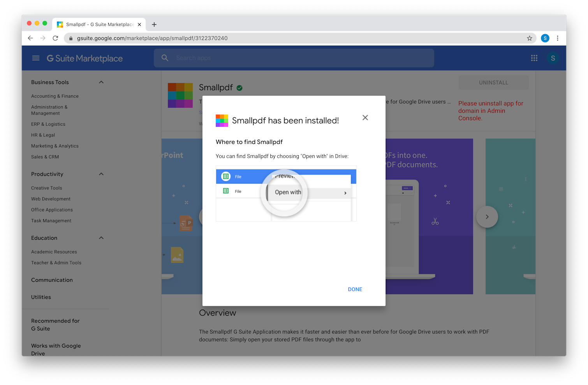Click DONE in the dialog
This screenshot has height=385, width=588.
[x=355, y=289]
